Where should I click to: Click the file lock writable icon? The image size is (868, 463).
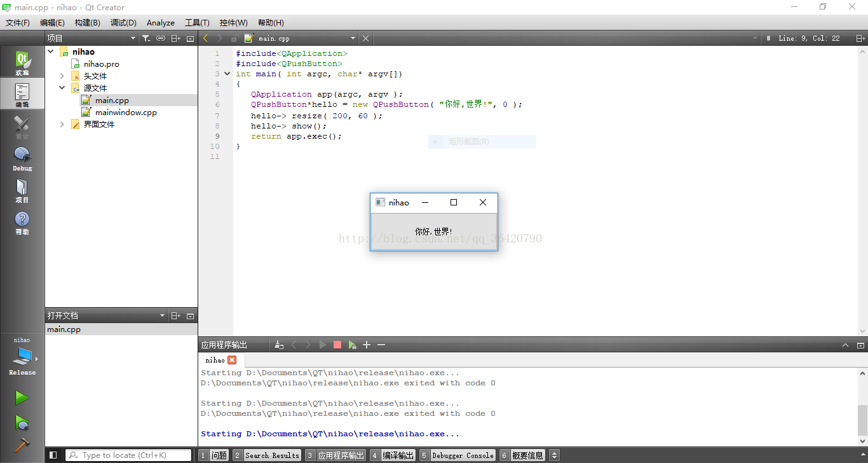point(234,38)
